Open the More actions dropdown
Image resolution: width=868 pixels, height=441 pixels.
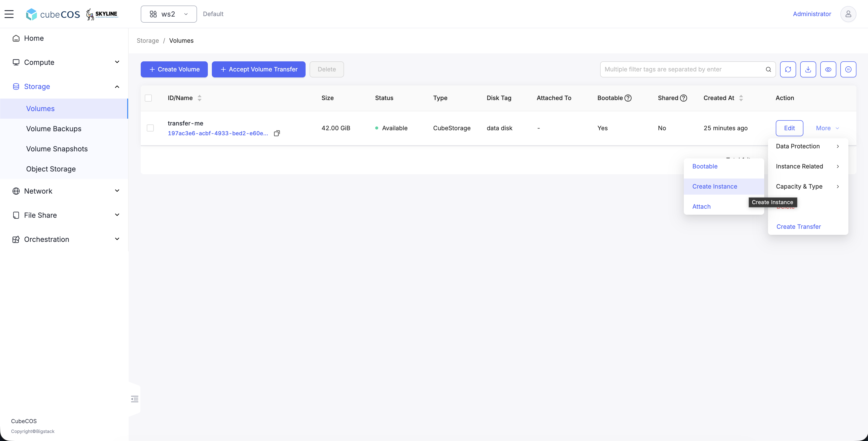827,128
